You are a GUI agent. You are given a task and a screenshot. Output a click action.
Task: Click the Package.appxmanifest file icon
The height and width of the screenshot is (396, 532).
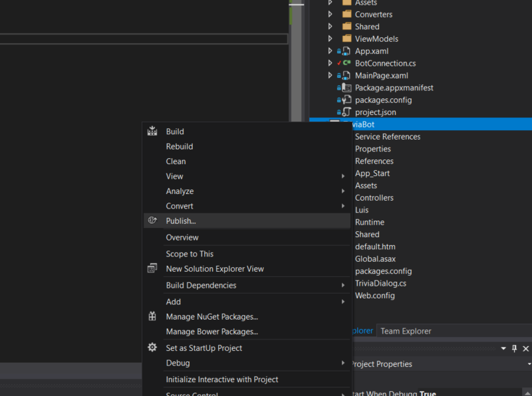point(346,88)
